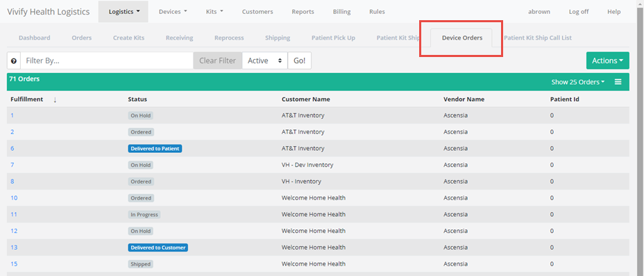Open fulfillment order 1

click(12, 115)
